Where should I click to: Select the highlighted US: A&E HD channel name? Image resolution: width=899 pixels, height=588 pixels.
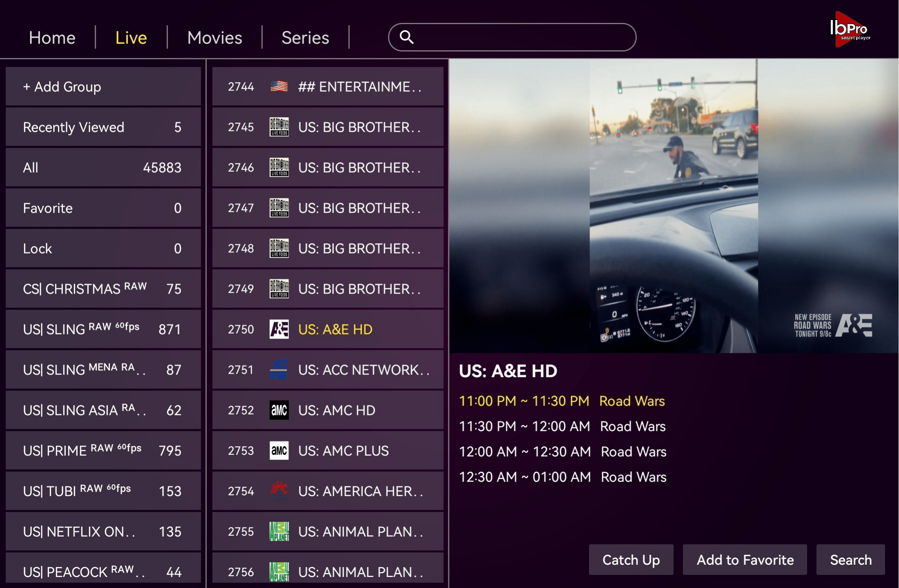pyautogui.click(x=335, y=329)
